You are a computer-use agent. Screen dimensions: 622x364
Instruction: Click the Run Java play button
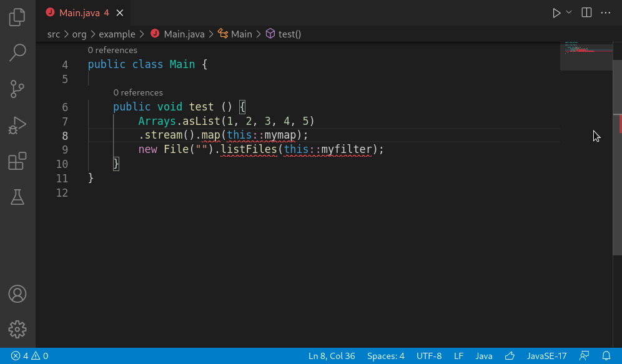pyautogui.click(x=556, y=12)
